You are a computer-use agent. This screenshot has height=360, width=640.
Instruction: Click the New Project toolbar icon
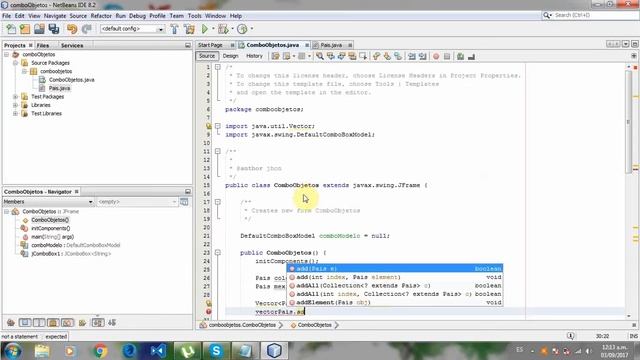click(x=25, y=29)
